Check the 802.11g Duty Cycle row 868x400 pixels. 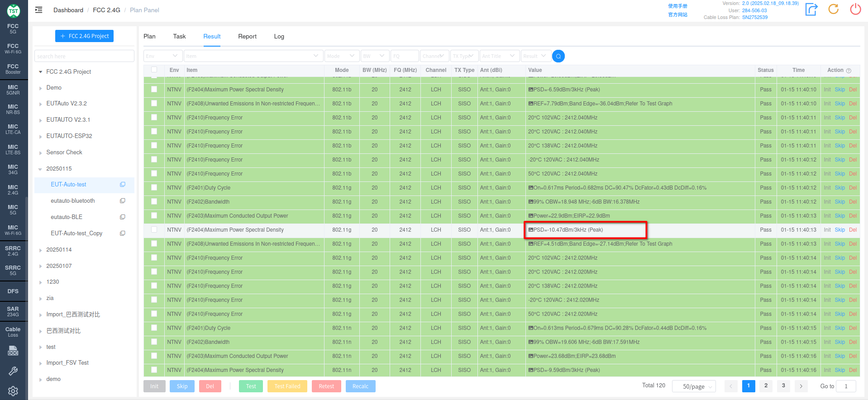point(154,188)
